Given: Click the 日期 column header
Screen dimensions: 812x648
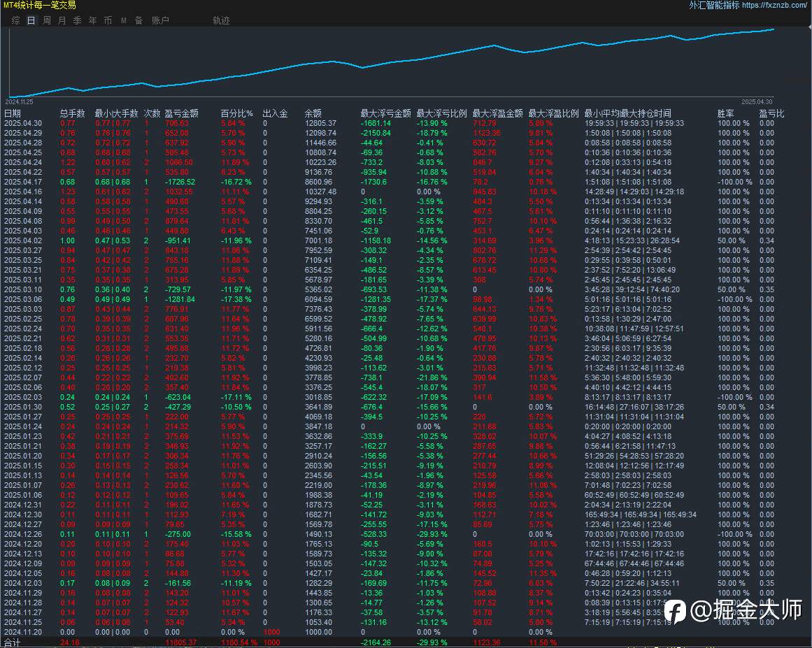Looking at the screenshot, I should click(x=13, y=113).
